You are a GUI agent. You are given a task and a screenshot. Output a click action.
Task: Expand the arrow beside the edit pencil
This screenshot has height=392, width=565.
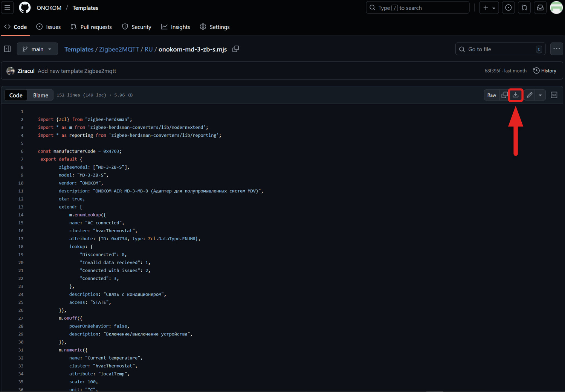[540, 95]
